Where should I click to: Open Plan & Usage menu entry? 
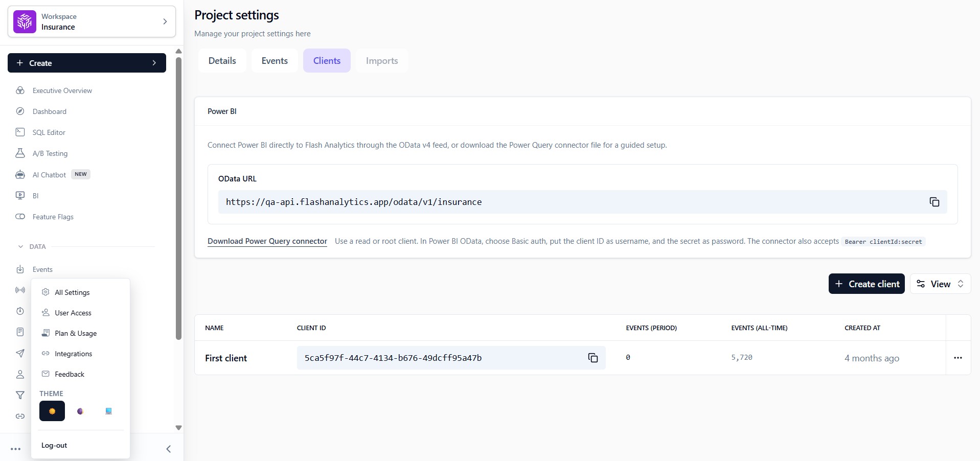75,333
